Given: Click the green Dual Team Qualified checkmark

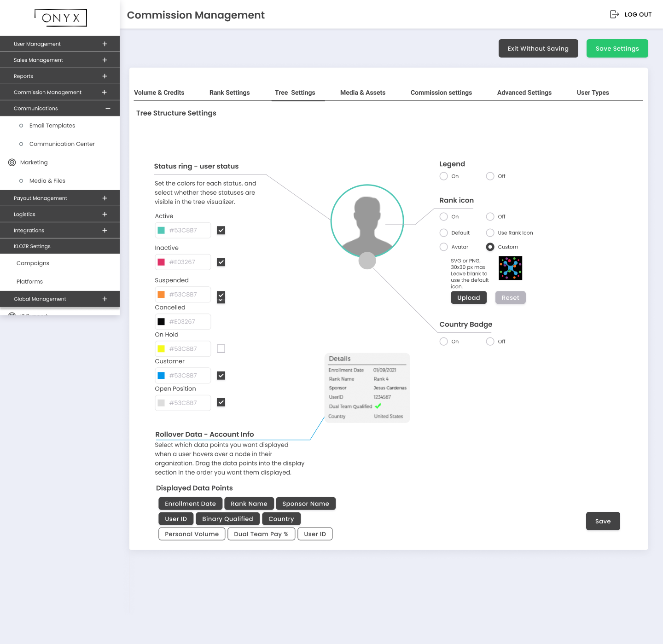Looking at the screenshot, I should pyautogui.click(x=378, y=406).
